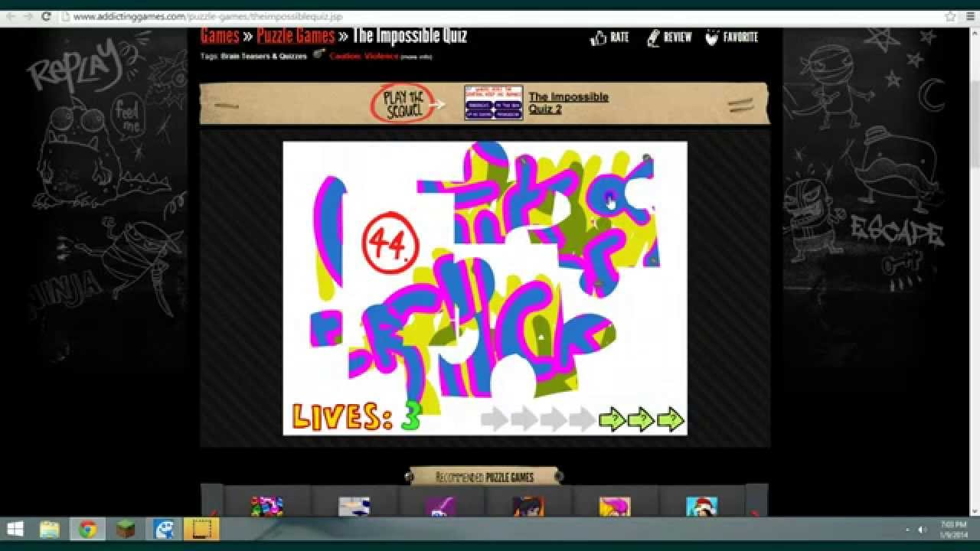This screenshot has height=551, width=980.
Task: Show next recommended games with right arrow
Action: click(x=756, y=502)
